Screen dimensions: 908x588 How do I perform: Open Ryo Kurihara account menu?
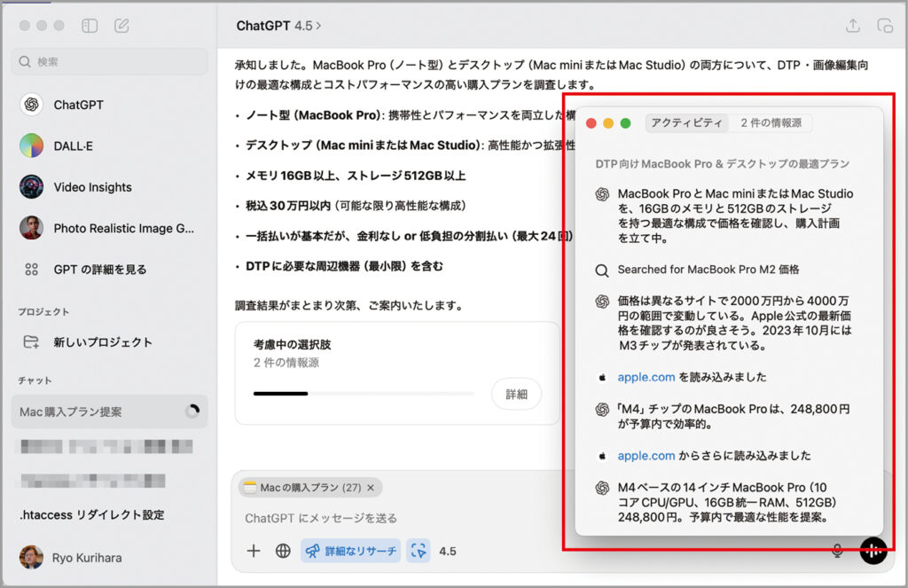coord(87,557)
